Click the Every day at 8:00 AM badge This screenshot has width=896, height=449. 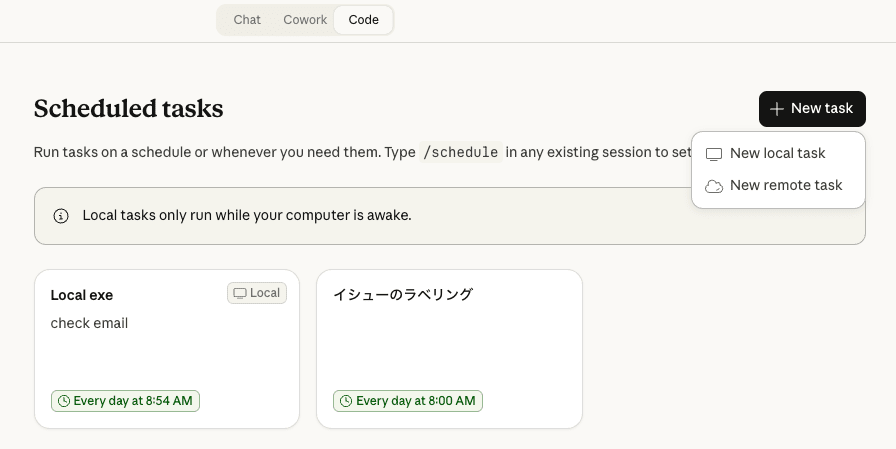(408, 401)
